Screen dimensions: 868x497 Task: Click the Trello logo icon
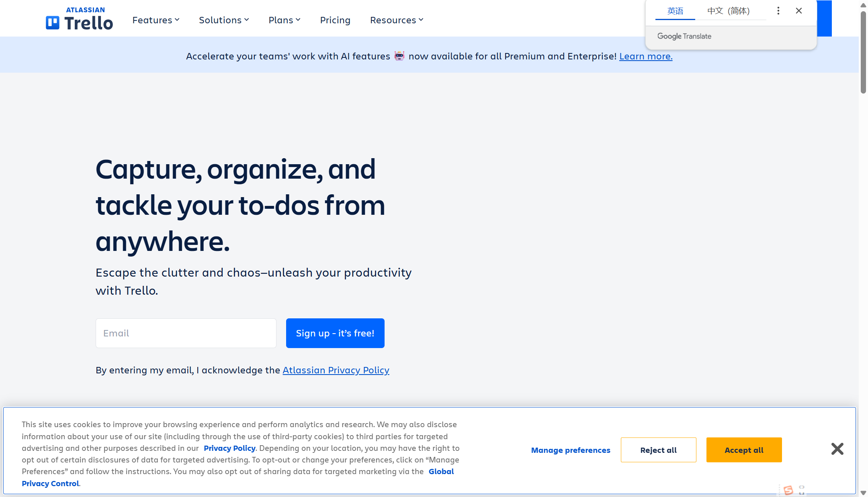point(53,23)
